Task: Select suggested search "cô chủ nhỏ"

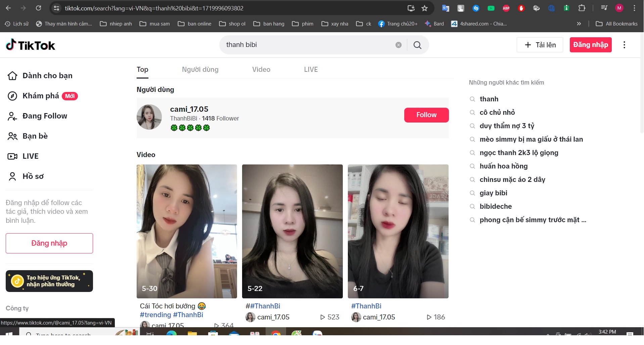Action: tap(497, 112)
